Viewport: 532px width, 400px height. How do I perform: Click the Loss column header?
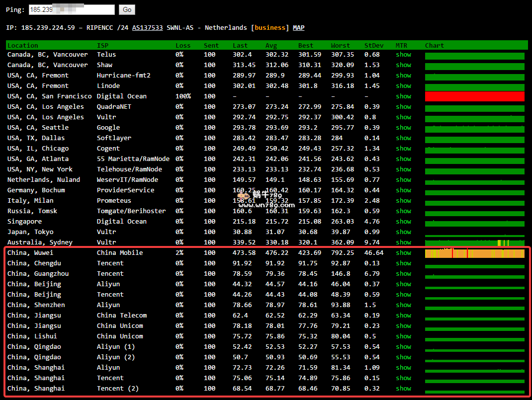(183, 45)
